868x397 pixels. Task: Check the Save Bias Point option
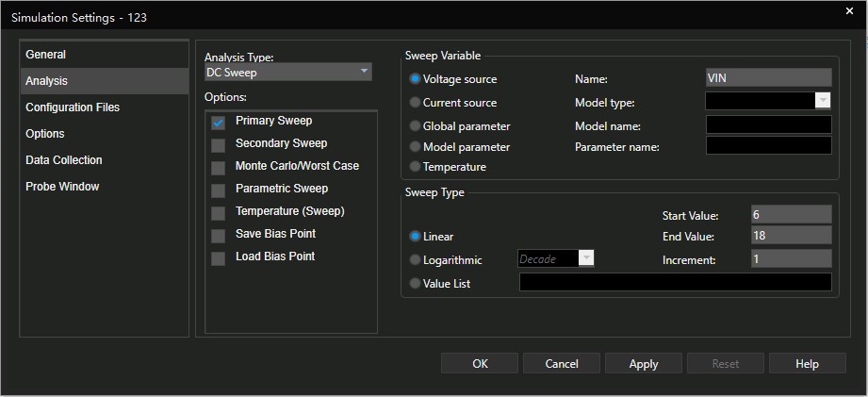click(x=218, y=236)
